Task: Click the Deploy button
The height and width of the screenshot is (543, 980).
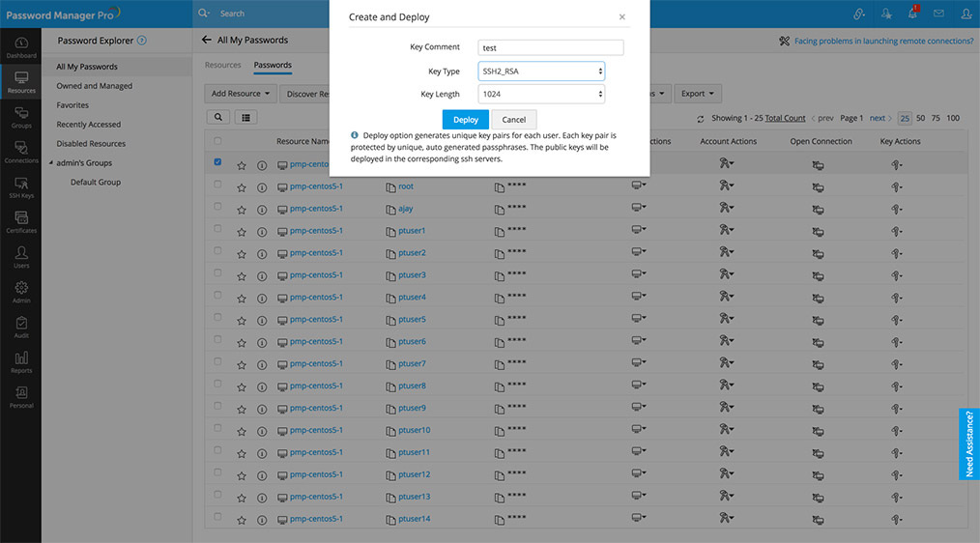Action: click(466, 120)
